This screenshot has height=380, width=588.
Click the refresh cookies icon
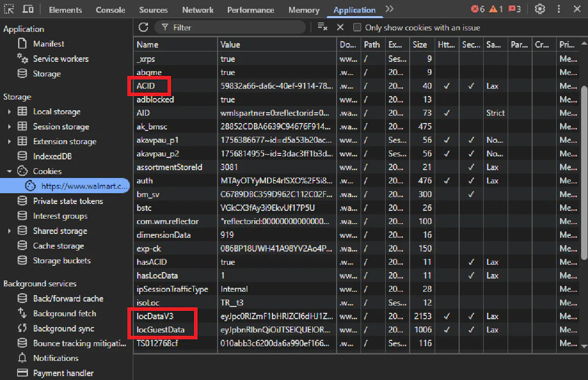[x=143, y=27]
